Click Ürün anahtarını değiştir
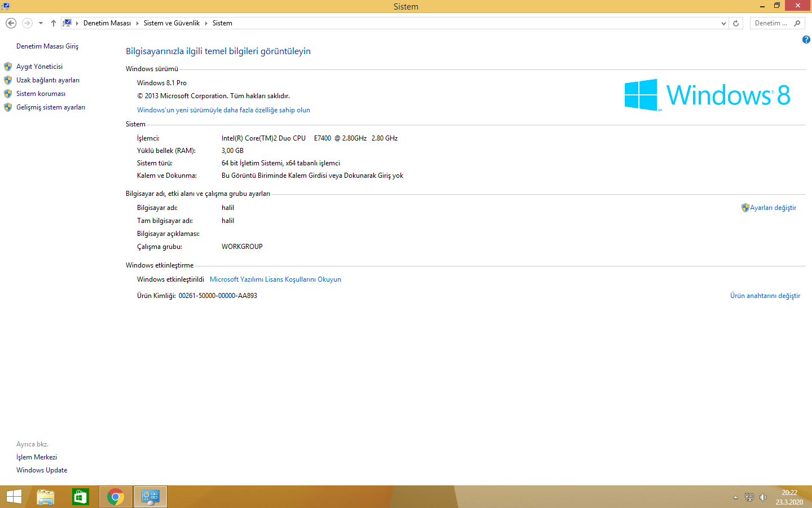The width and height of the screenshot is (812, 508). click(765, 296)
